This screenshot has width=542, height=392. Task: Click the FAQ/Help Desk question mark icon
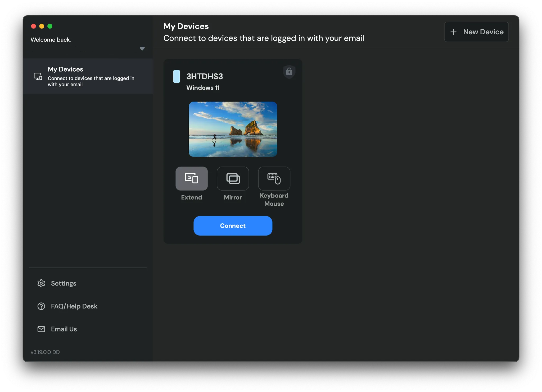pyautogui.click(x=41, y=306)
